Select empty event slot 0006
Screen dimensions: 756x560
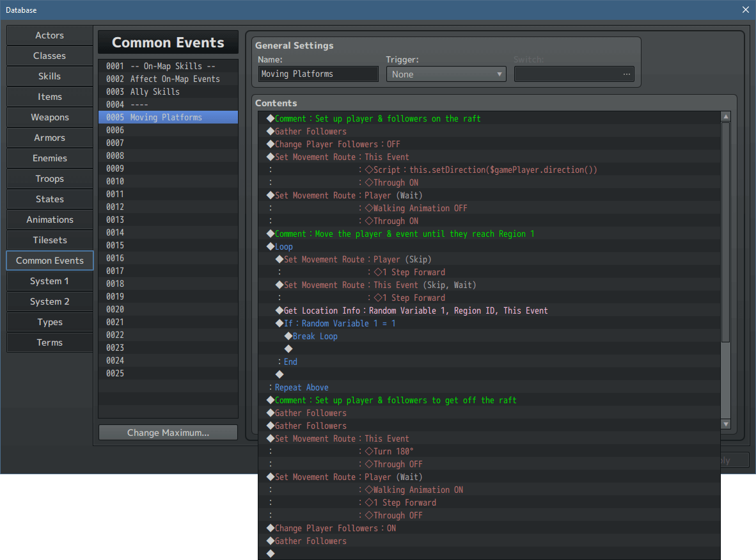[168, 130]
